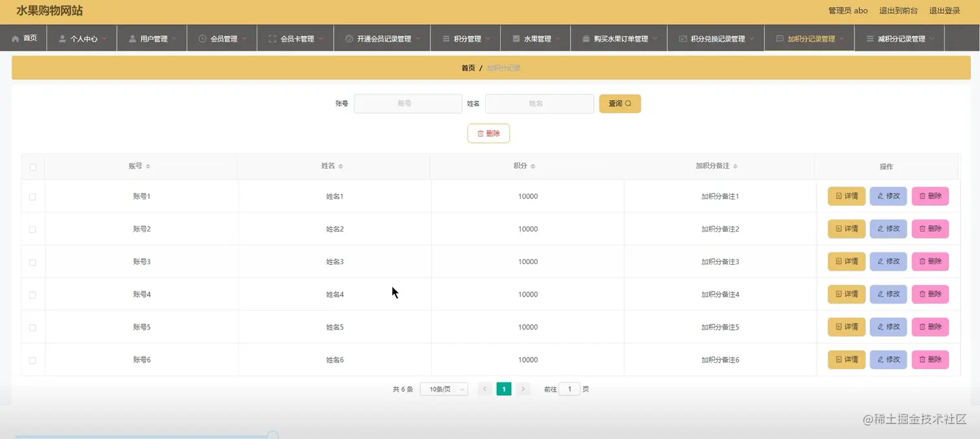This screenshot has height=439, width=980.
Task: Go to previous page arrow
Action: 484,389
